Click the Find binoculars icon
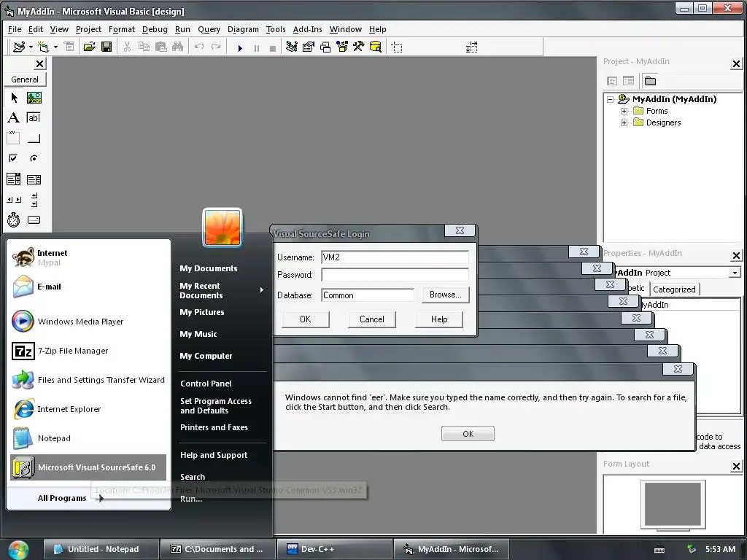The width and height of the screenshot is (747, 560). [x=178, y=47]
